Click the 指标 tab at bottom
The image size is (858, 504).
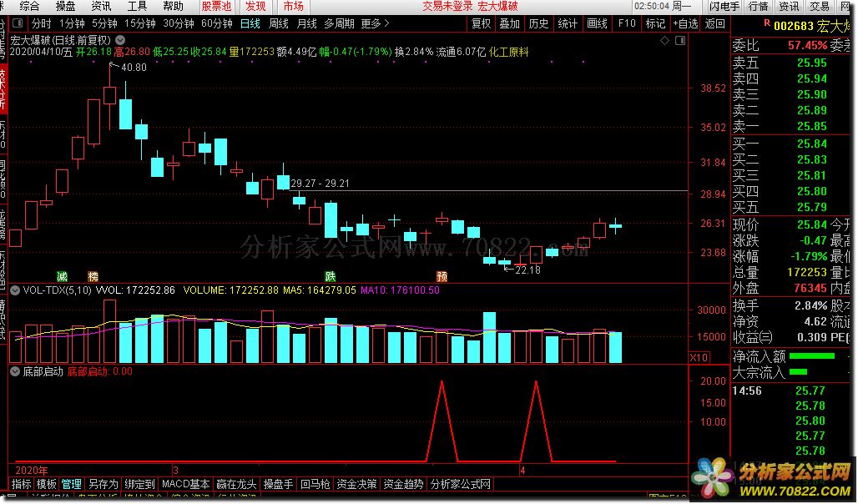pyautogui.click(x=22, y=484)
